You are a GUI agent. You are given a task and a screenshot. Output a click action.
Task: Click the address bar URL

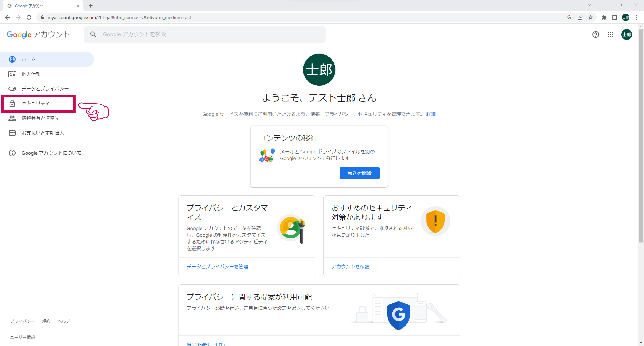point(119,17)
